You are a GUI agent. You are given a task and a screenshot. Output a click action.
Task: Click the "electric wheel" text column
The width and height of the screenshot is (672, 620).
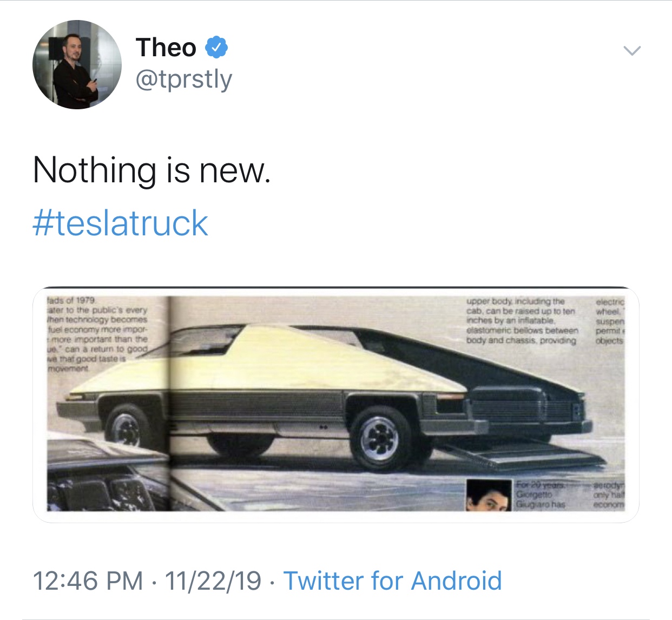pos(610,321)
